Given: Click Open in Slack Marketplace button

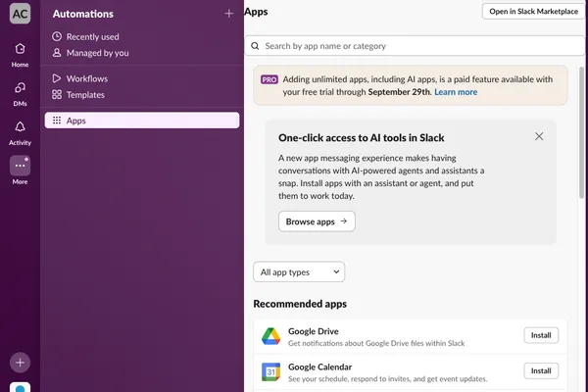Looking at the screenshot, I should [x=534, y=11].
